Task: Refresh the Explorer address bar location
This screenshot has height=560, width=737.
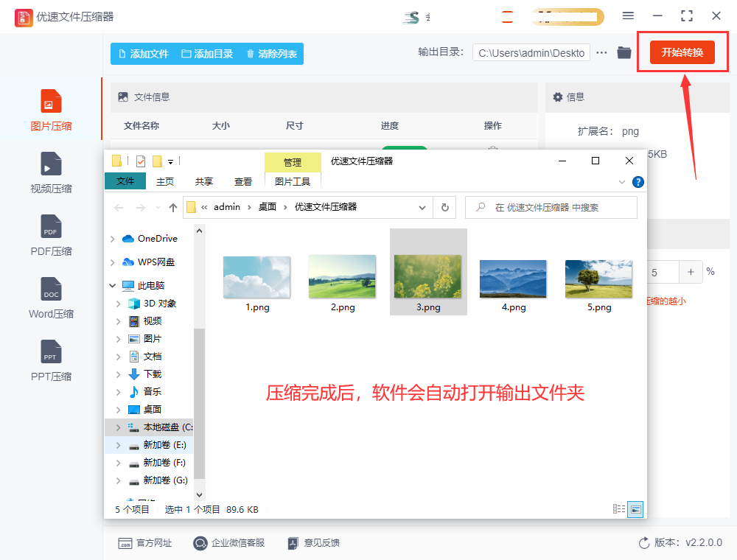Action: tap(444, 208)
